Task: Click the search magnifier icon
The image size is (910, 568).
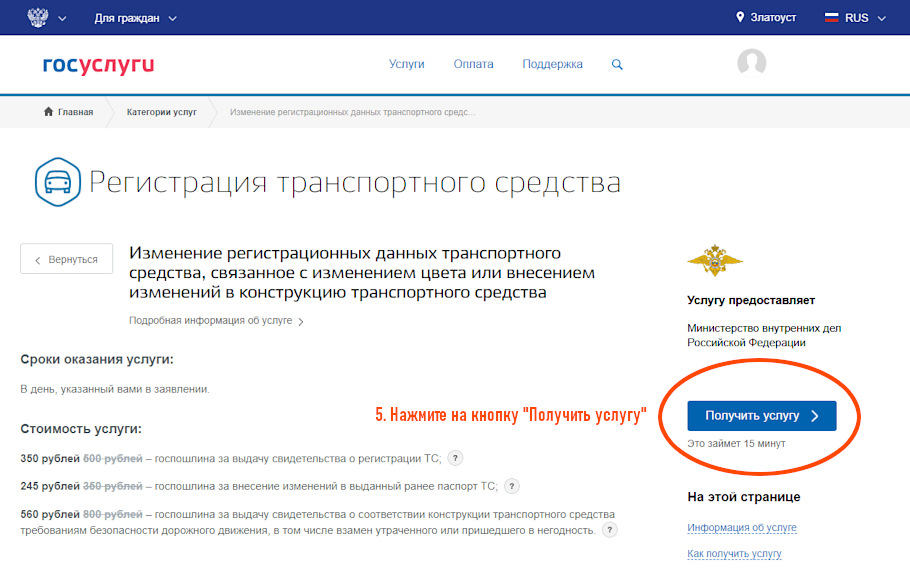Action: (x=617, y=64)
